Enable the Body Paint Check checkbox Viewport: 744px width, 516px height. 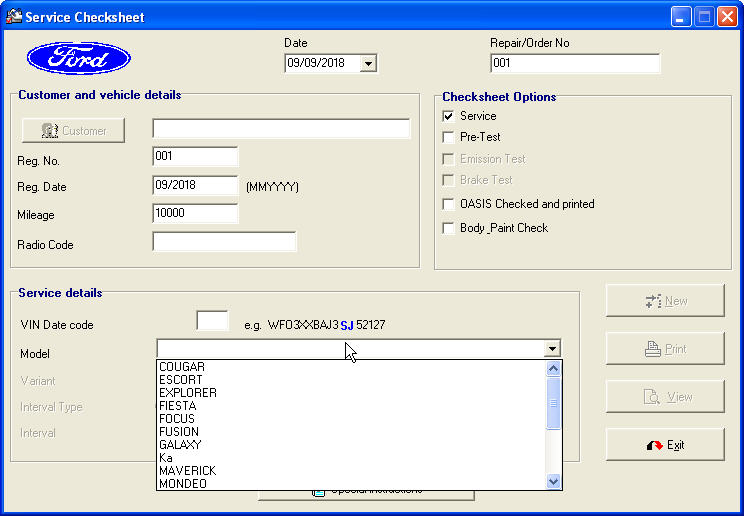[448, 228]
